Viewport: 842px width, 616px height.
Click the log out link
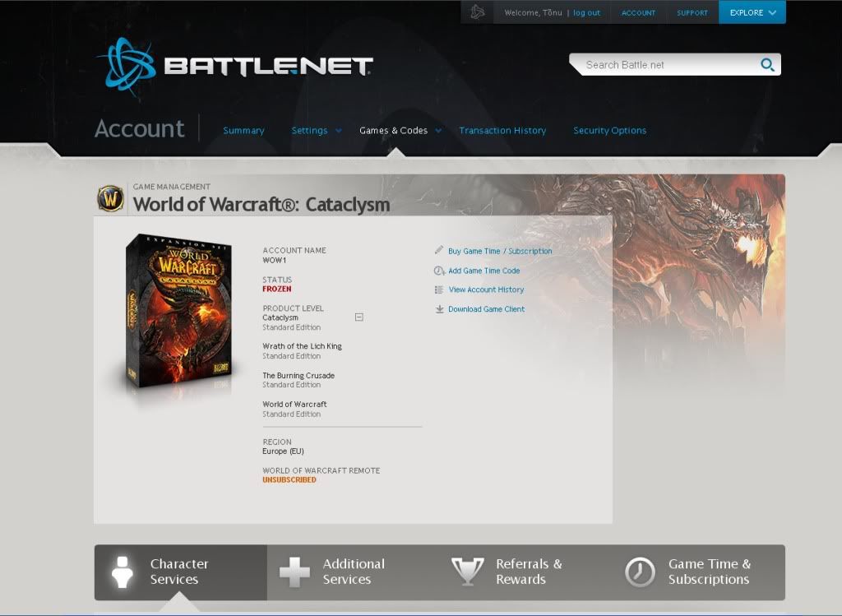click(x=586, y=13)
